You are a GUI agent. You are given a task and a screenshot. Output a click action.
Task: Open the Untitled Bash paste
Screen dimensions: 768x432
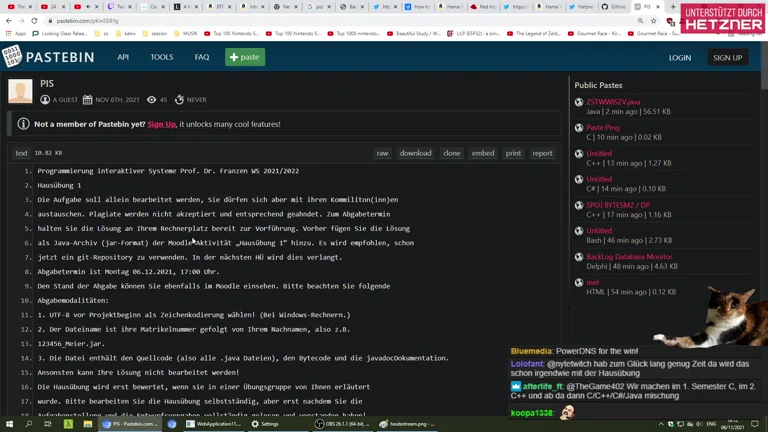[599, 230]
